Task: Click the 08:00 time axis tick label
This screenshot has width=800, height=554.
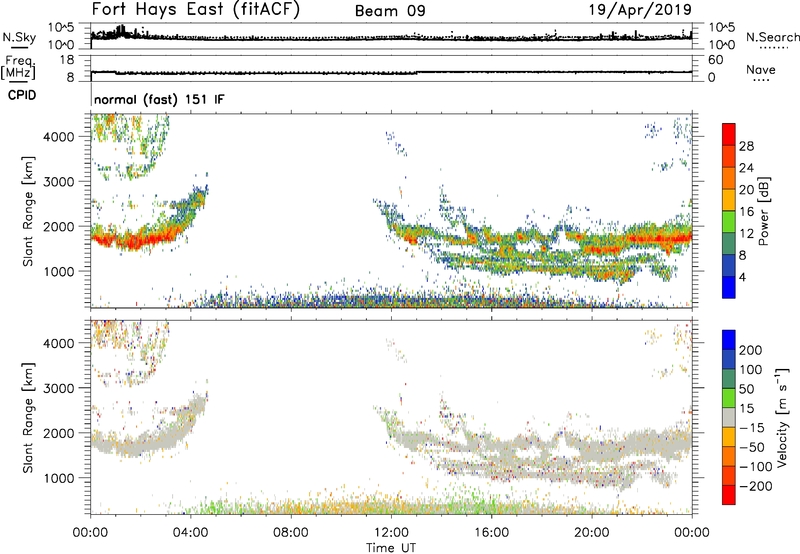Action: (x=291, y=533)
